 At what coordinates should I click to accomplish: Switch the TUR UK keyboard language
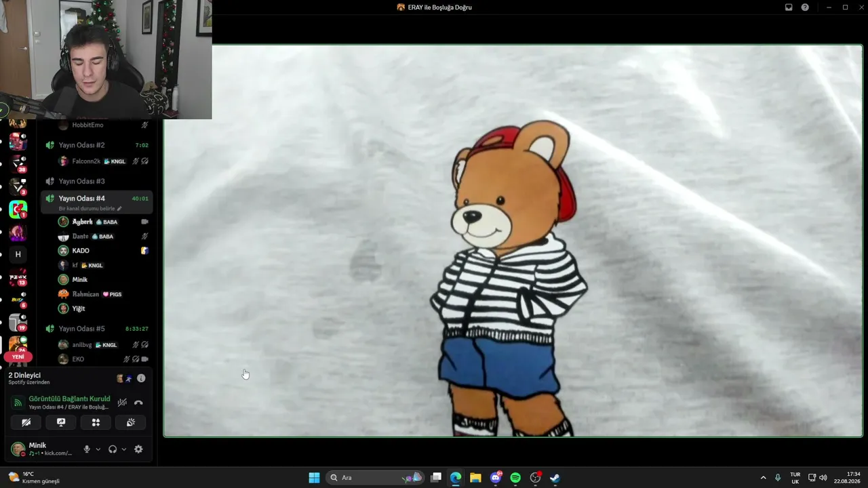tap(795, 478)
